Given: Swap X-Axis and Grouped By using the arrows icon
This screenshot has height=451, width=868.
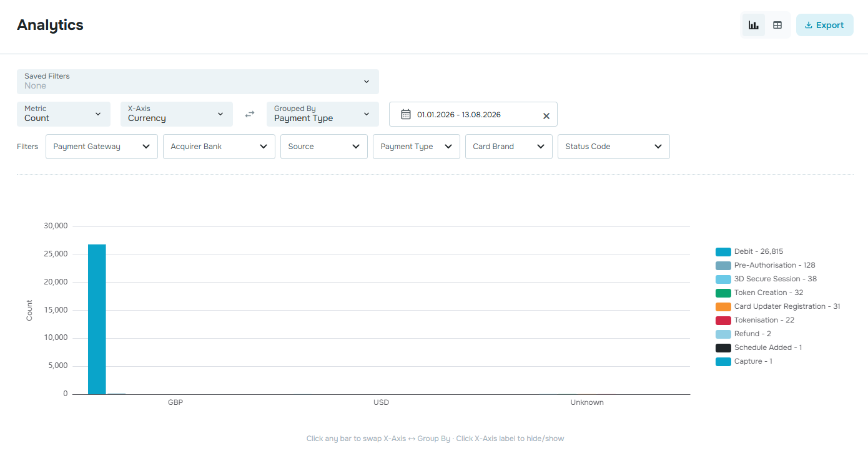Looking at the screenshot, I should 250,114.
